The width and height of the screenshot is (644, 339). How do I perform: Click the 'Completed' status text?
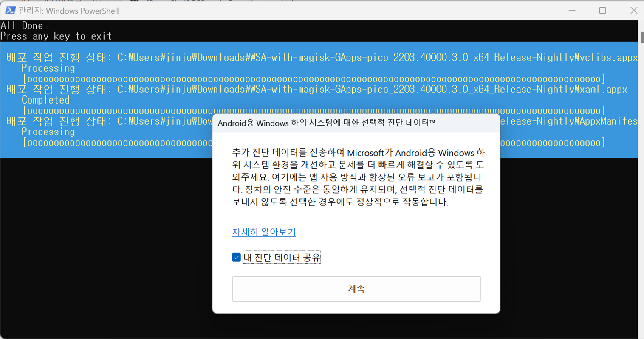pos(45,100)
